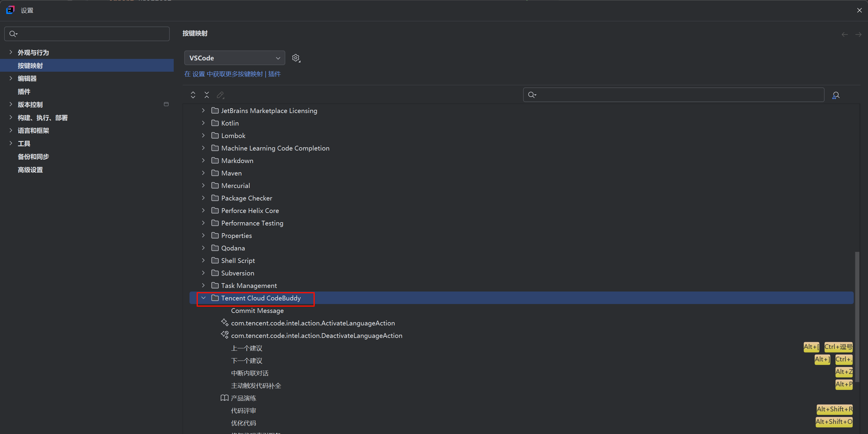Image resolution: width=868 pixels, height=434 pixels.
Task: Click the keymap gear settings icon
Action: [296, 58]
